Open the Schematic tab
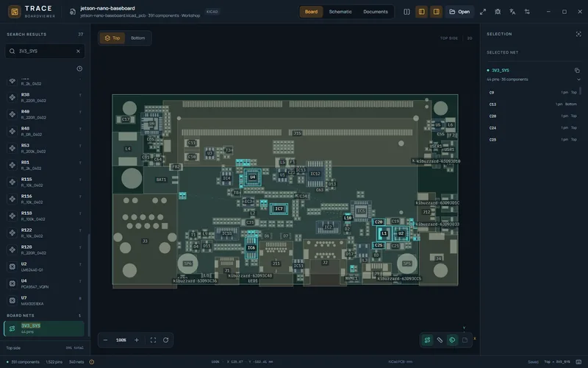 tap(340, 12)
